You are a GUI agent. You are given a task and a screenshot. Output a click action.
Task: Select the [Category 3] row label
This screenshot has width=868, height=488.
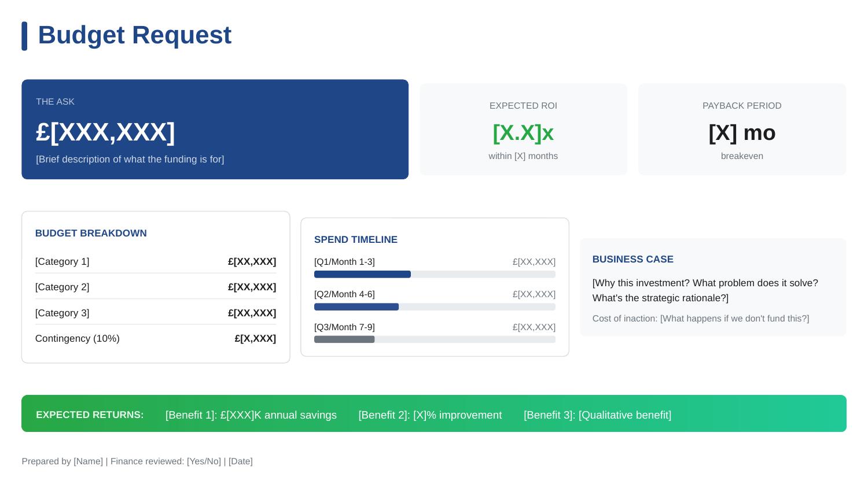point(62,313)
